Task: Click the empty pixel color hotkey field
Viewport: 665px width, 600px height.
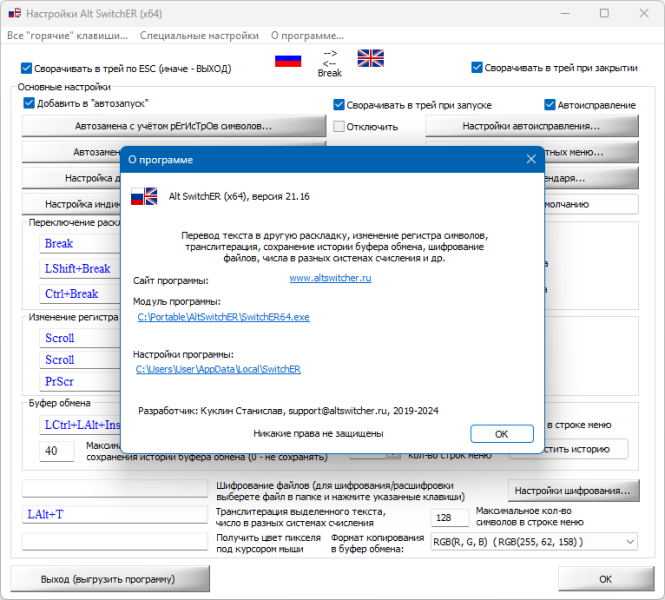Action: point(115,541)
